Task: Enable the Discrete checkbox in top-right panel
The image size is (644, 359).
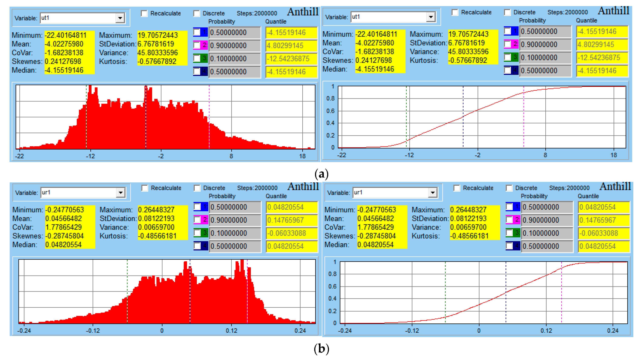Action: pos(507,12)
